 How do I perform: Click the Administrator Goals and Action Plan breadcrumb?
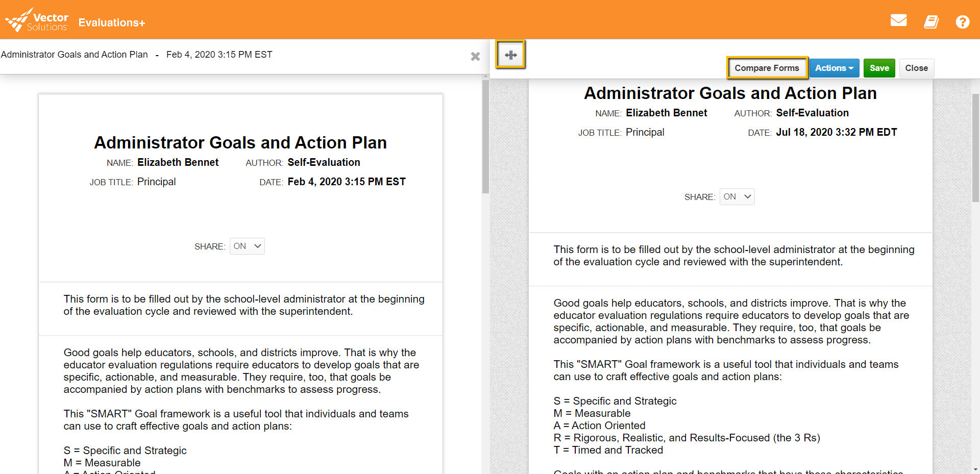(x=75, y=55)
